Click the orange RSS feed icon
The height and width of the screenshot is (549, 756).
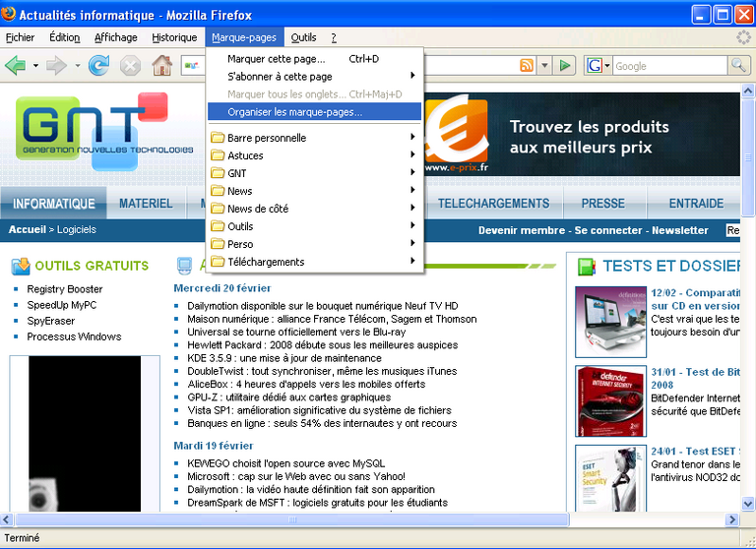click(527, 65)
